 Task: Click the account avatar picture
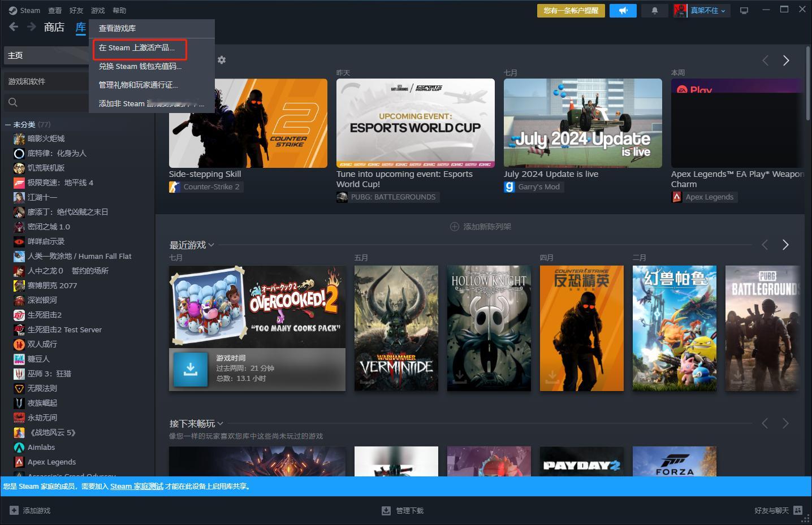tap(680, 11)
